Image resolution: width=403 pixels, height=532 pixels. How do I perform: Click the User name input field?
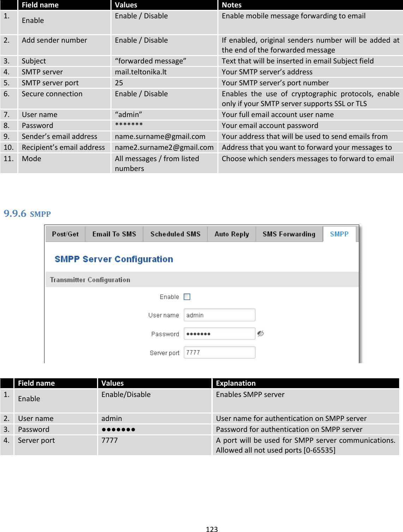(219, 315)
